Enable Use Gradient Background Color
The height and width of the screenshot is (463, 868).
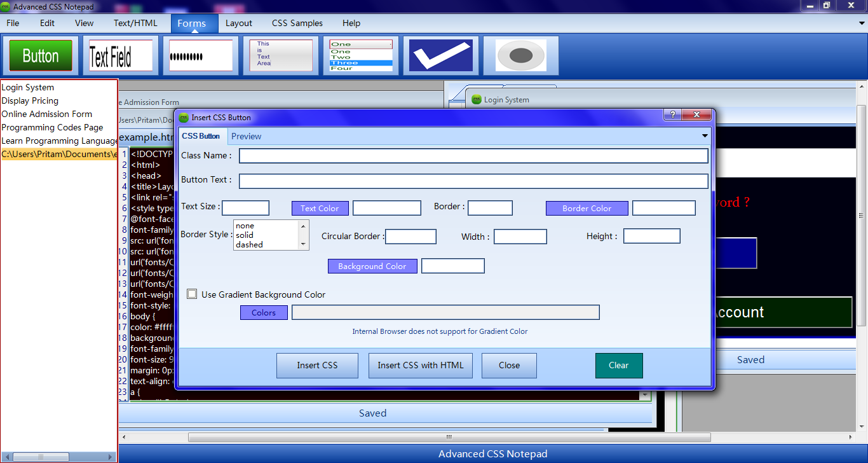(192, 294)
